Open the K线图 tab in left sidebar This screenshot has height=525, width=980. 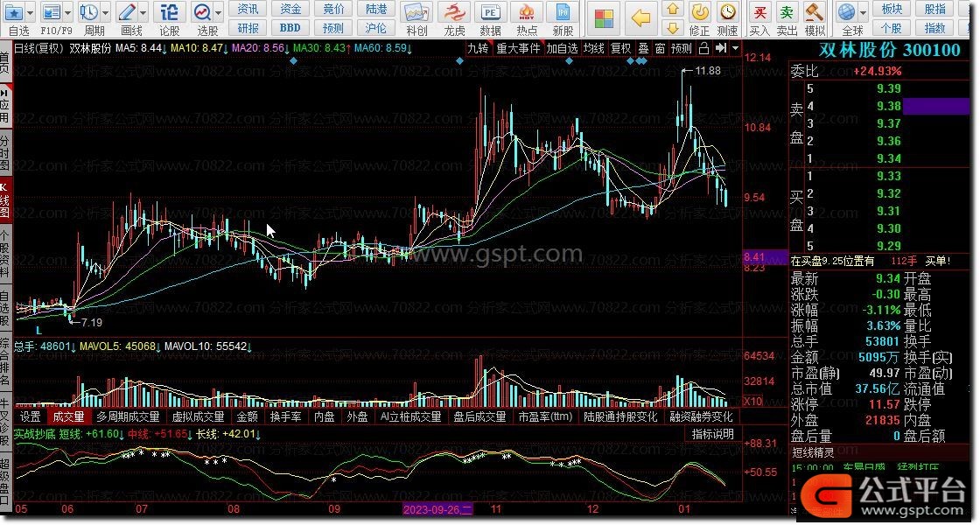coord(4,200)
